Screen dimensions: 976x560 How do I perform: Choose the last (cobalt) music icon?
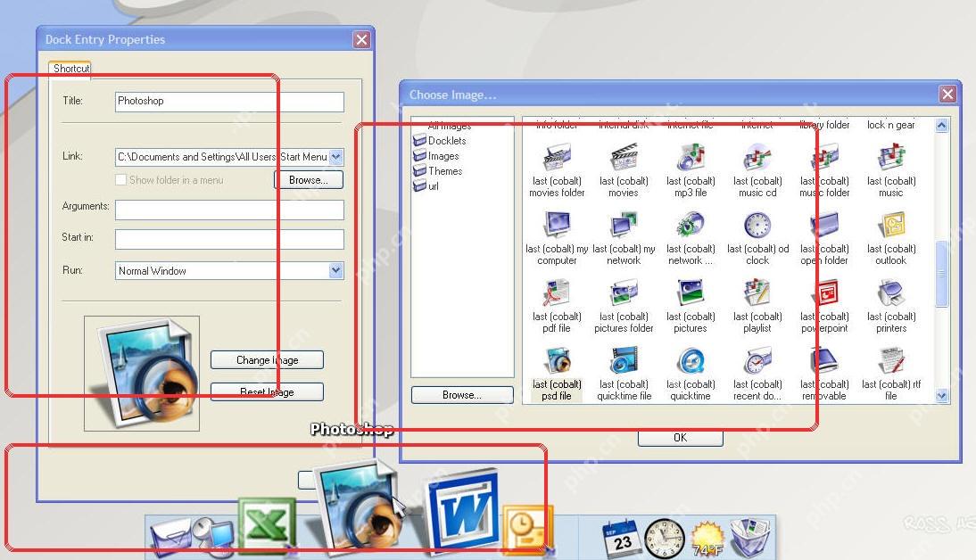(x=891, y=158)
